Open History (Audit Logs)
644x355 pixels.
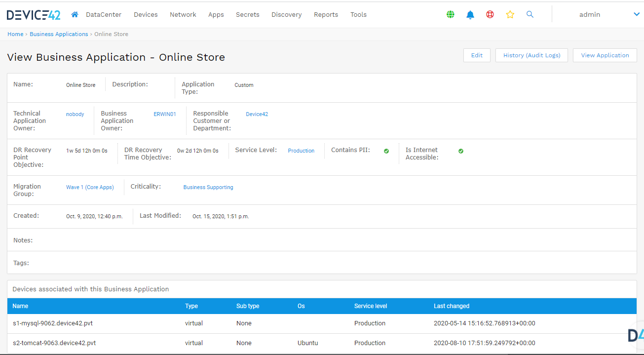pyautogui.click(x=532, y=55)
